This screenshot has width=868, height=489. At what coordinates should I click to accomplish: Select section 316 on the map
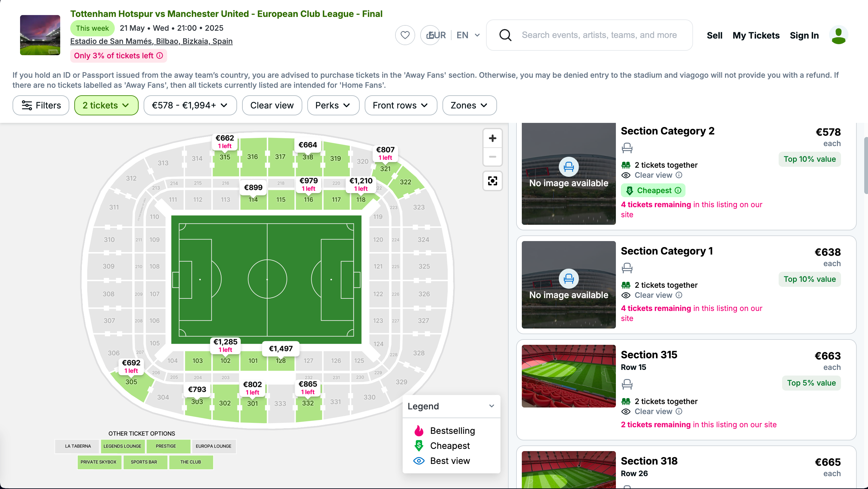252,157
